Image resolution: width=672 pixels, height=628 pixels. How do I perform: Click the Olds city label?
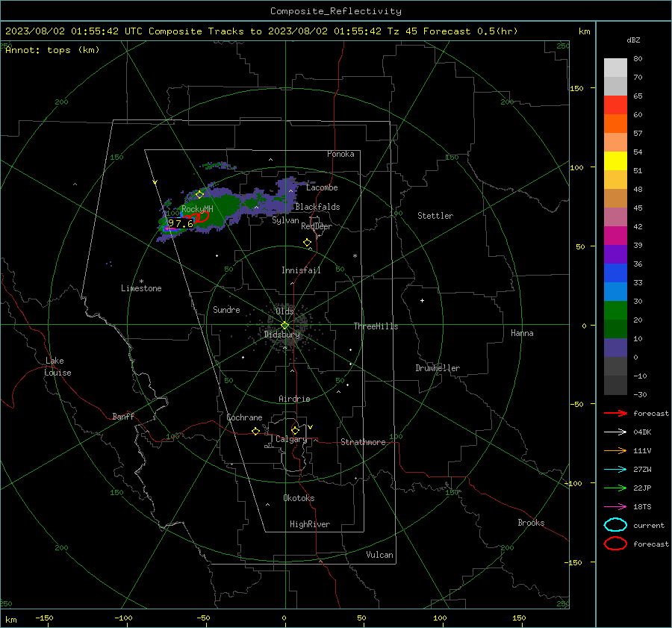(x=284, y=311)
